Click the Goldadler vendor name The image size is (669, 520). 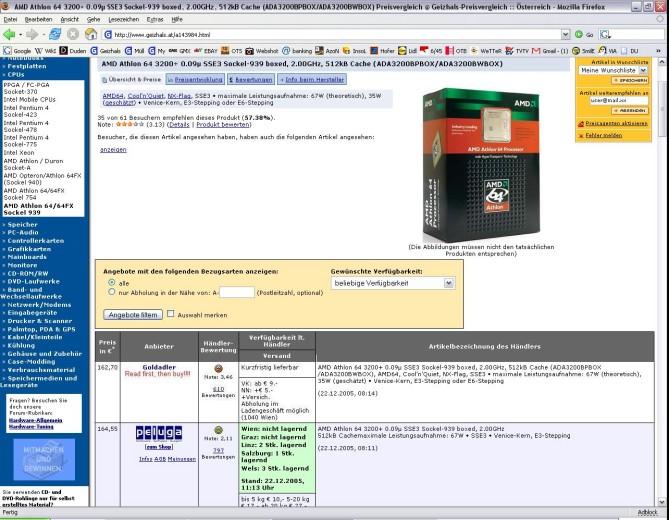point(159,367)
